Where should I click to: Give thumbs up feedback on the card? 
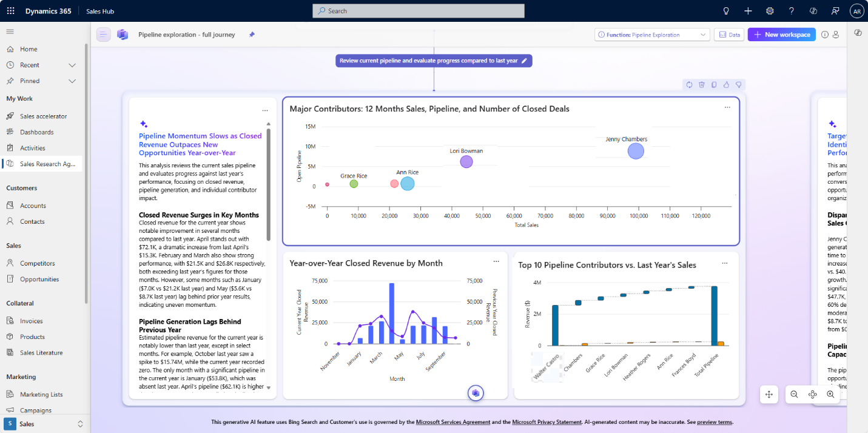click(726, 85)
